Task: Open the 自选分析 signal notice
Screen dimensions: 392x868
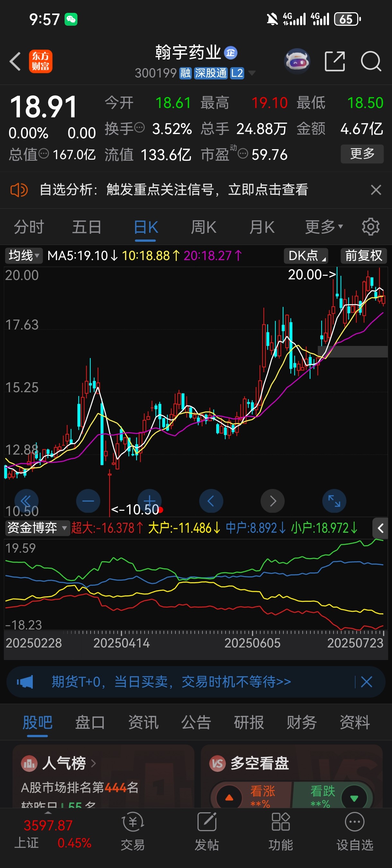Action: tap(174, 190)
